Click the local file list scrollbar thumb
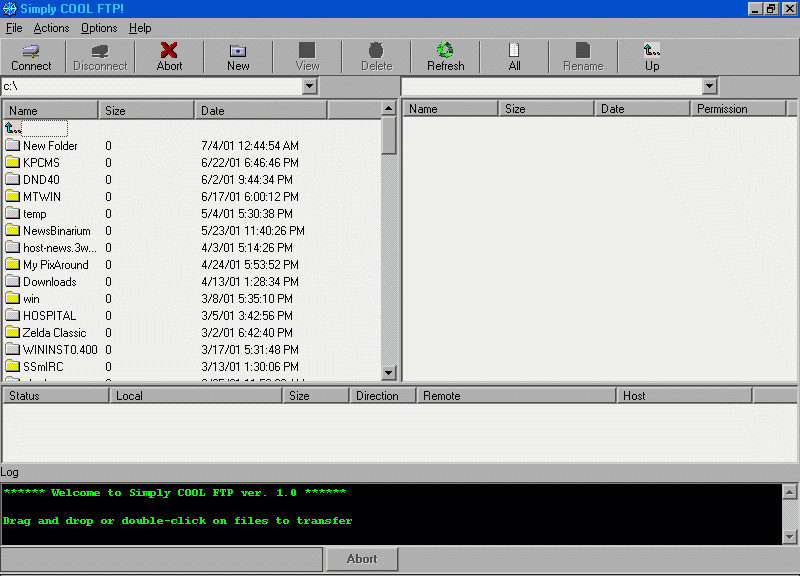Image resolution: width=800 pixels, height=576 pixels. click(389, 135)
